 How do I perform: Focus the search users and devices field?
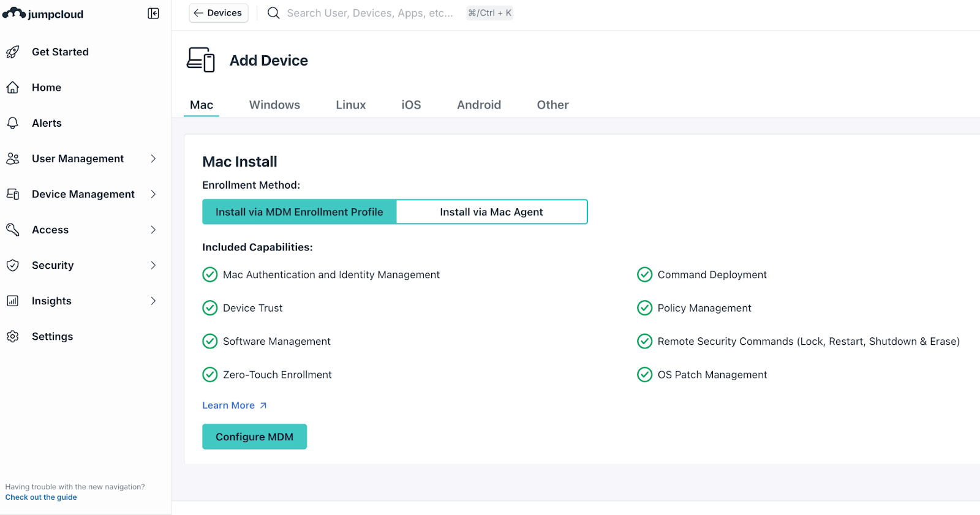coord(369,13)
